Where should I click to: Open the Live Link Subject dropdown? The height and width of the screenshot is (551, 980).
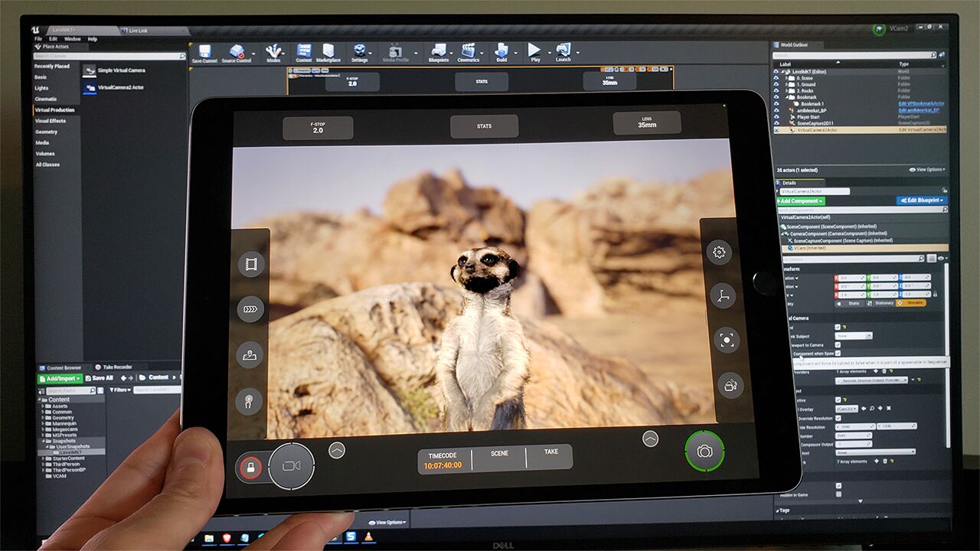854,336
